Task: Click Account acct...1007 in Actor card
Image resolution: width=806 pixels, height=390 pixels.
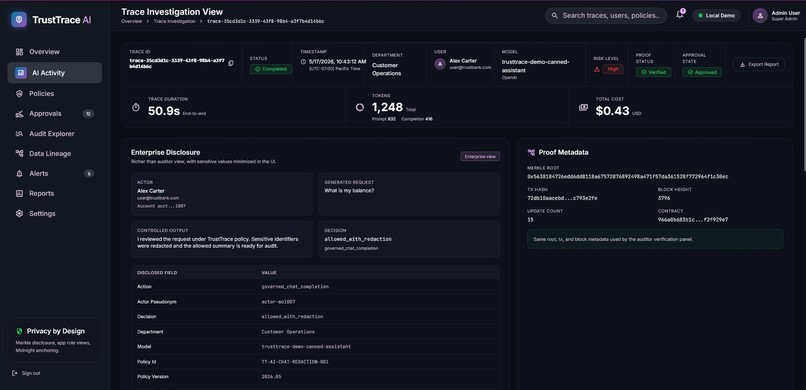Action: coord(161,206)
